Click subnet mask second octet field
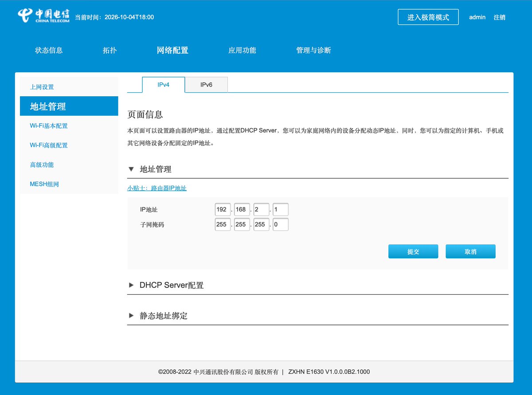The width and height of the screenshot is (532, 395). (x=242, y=224)
